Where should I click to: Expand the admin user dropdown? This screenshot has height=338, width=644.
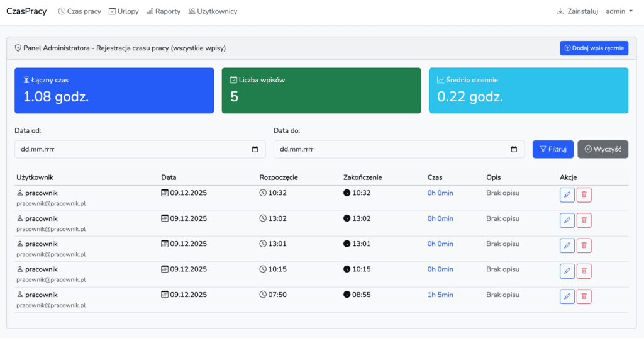click(619, 11)
